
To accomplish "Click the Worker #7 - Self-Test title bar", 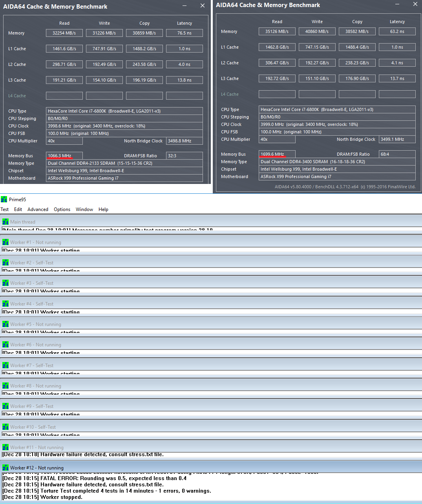I will point(211,365).
